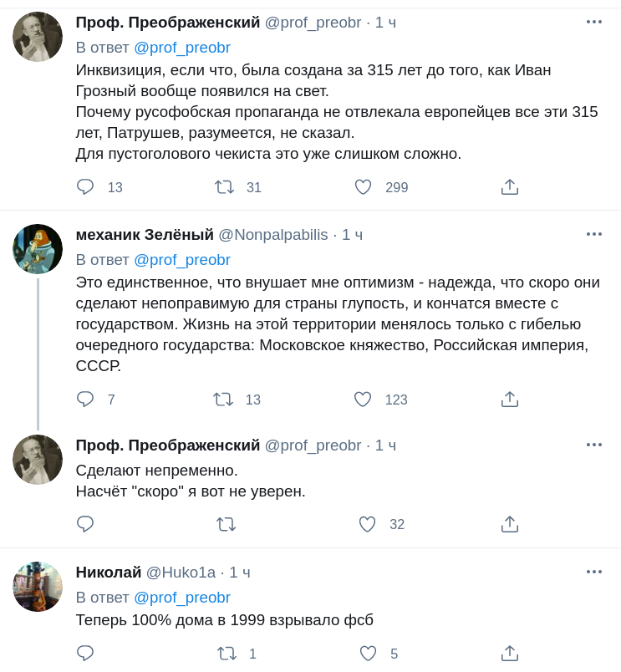Like механик Зелёный's tweet with 123 likes
621x672 pixels.
[x=363, y=400]
